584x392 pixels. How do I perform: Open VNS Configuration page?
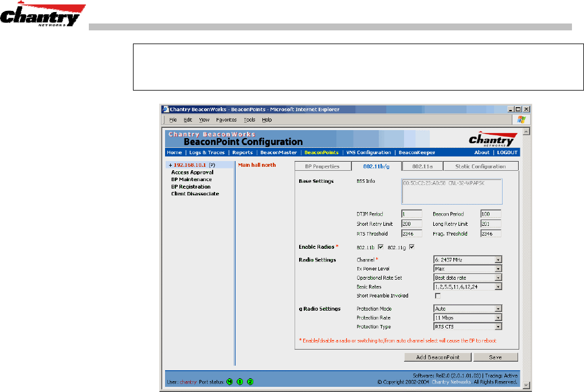point(369,152)
